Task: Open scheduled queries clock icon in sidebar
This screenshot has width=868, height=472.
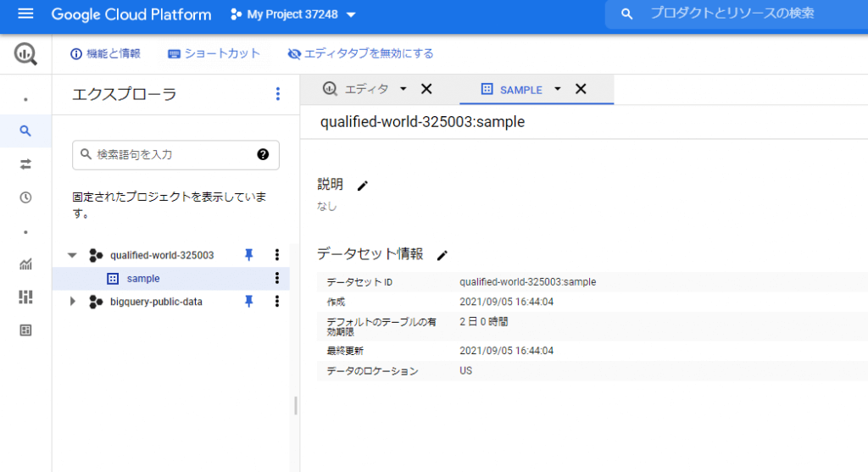Action: [25, 197]
